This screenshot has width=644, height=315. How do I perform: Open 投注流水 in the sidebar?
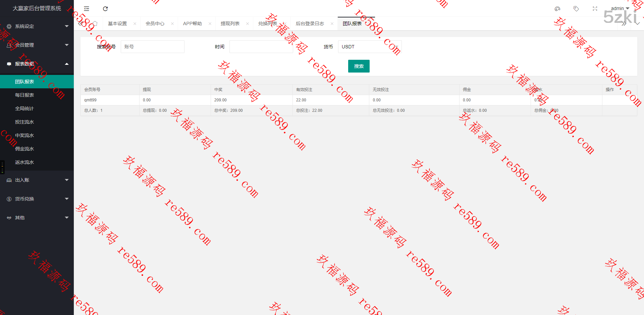pyautogui.click(x=24, y=122)
